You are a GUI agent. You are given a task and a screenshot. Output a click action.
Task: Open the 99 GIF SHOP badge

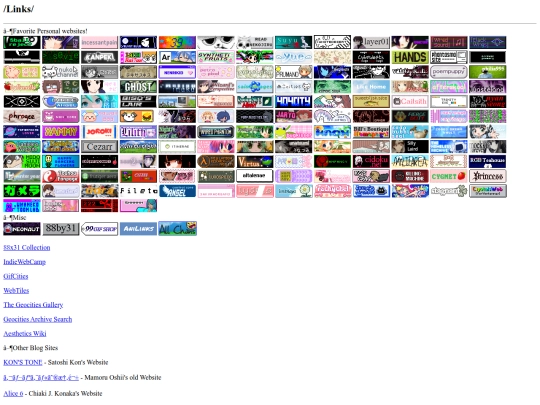pos(100,229)
